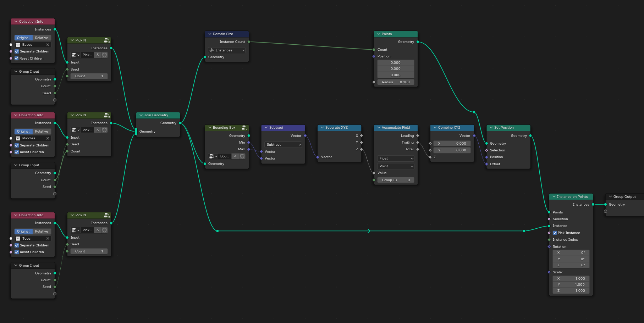Click the Radius 0.100 value slider
The width and height of the screenshot is (644, 323).
coord(396,82)
